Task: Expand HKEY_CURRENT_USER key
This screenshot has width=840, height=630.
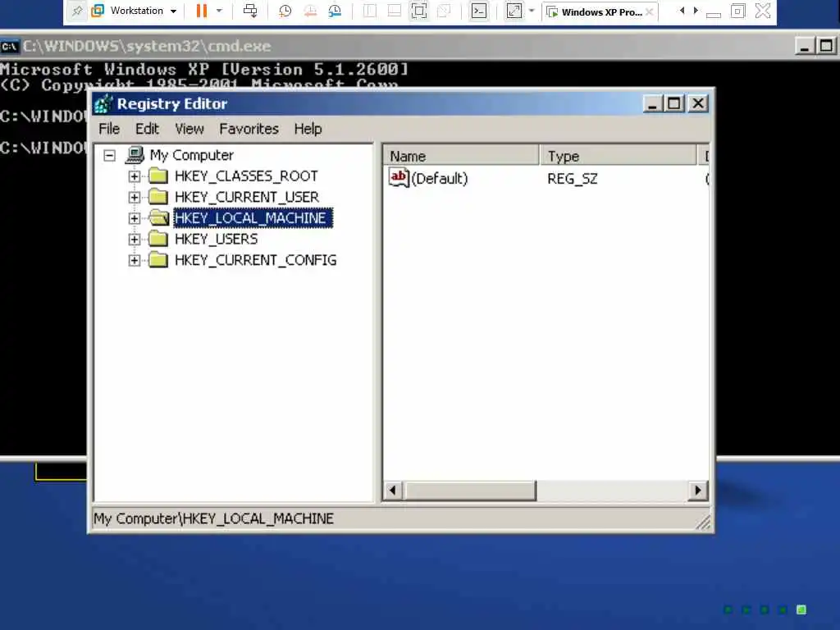Action: (x=135, y=197)
